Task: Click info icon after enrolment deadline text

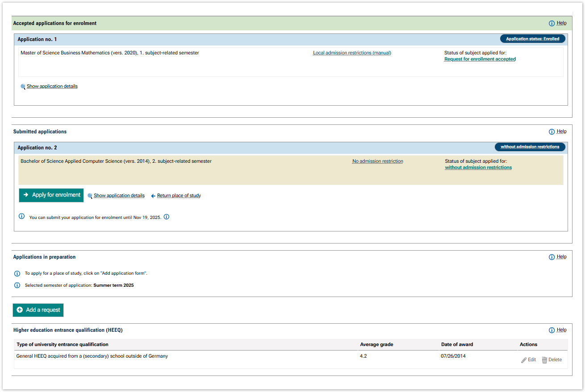Action: 166,217
